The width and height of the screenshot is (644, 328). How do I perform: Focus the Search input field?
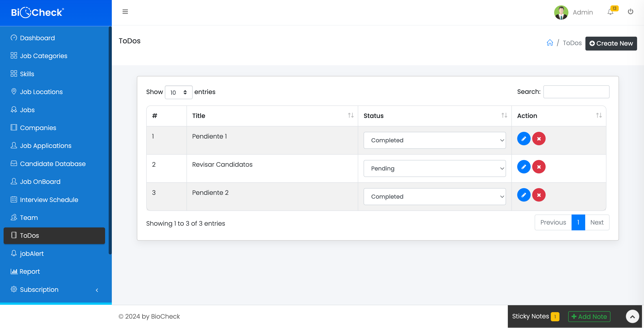pos(576,92)
